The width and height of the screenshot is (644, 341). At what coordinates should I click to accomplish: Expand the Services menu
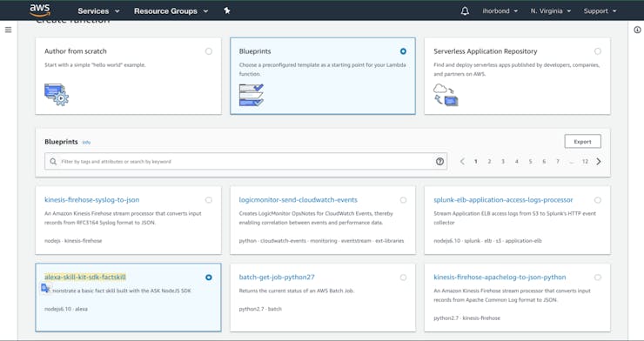98,11
